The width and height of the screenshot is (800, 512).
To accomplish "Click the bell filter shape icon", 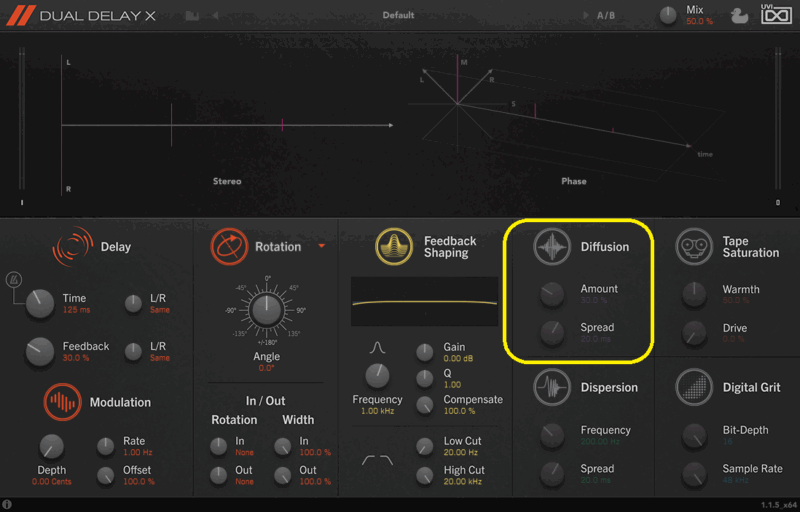I will pos(378,348).
